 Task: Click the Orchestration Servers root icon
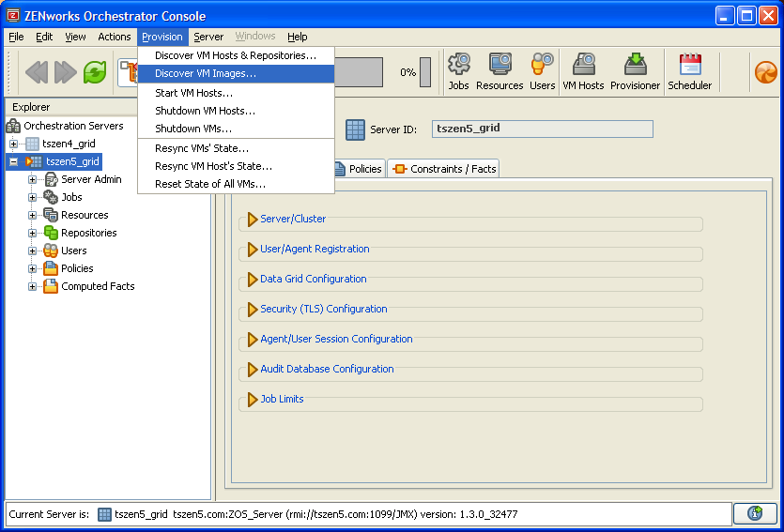13,126
